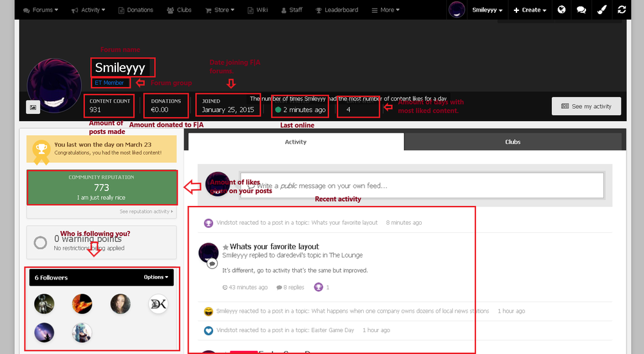Open the night sky follower avatar
This screenshot has height=354, width=644.
tap(44, 333)
